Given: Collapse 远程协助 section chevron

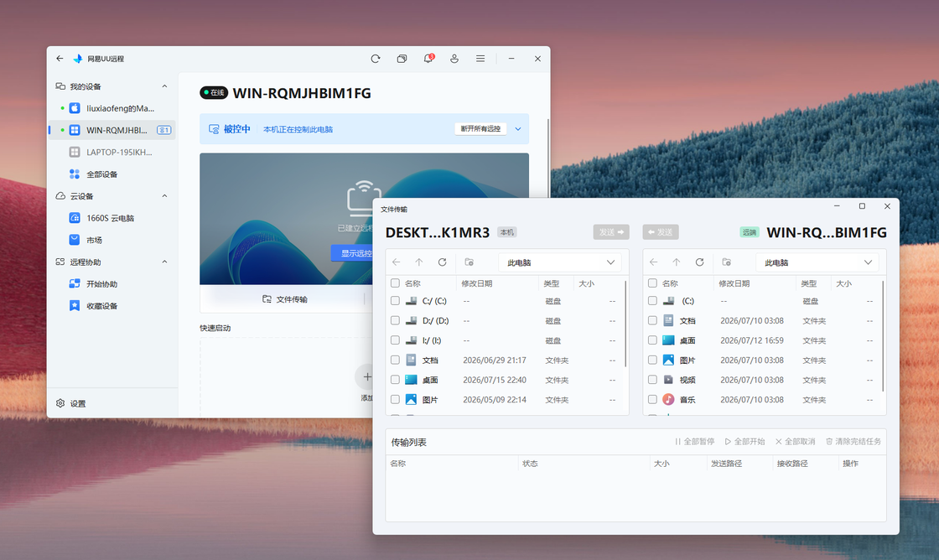Looking at the screenshot, I should 164,262.
